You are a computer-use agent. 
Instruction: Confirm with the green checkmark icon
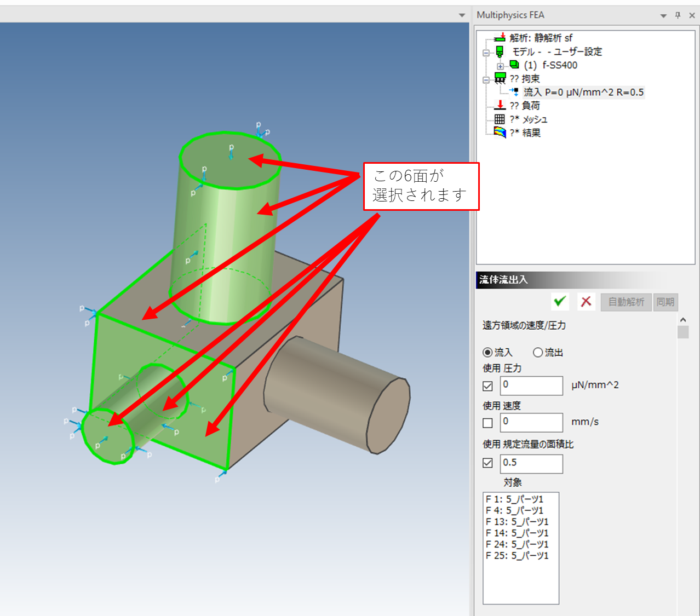coord(560,302)
